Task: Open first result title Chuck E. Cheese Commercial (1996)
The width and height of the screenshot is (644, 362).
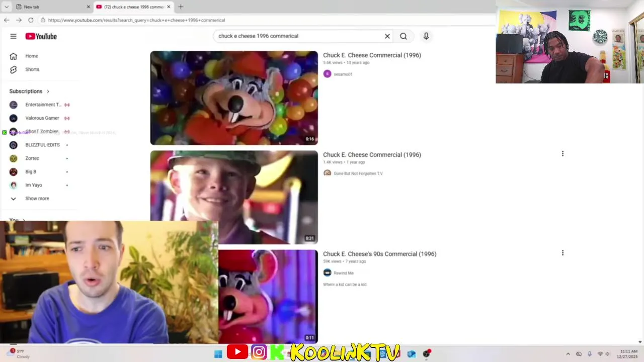Action: click(x=372, y=55)
